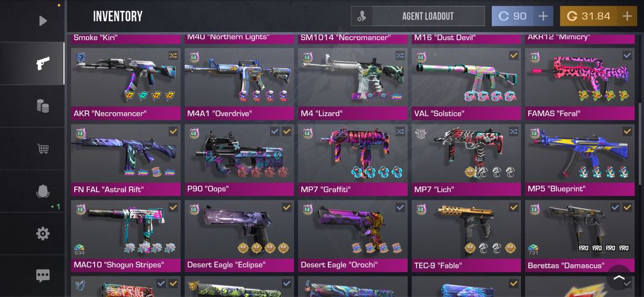The width and height of the screenshot is (644, 297).
Task: Add gold currency with plus button
Action: click(x=627, y=16)
